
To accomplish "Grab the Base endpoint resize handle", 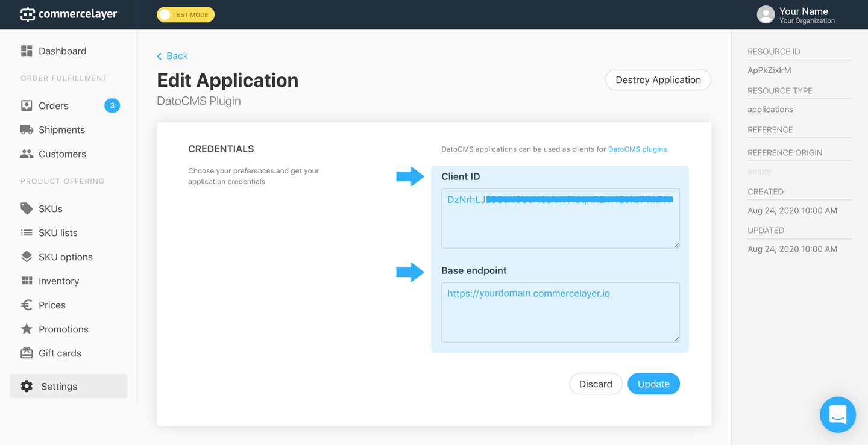I will click(676, 338).
